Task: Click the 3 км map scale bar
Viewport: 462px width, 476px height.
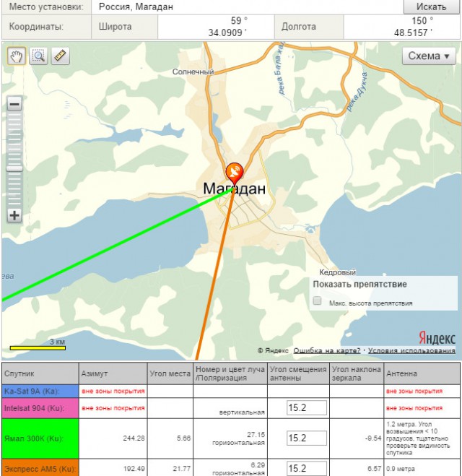Action: point(38,348)
